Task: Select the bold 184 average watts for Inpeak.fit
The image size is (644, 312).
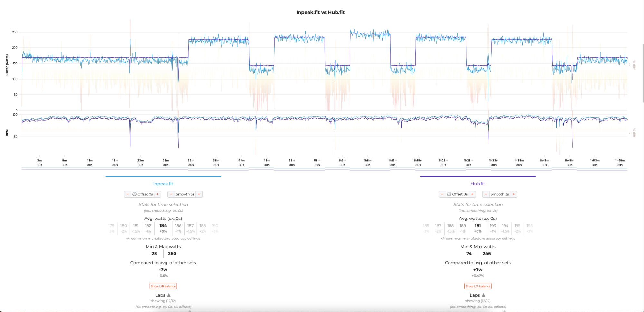Action: tap(163, 226)
